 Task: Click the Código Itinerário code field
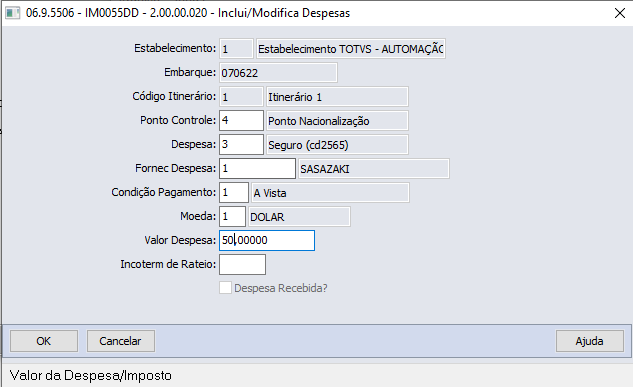[241, 96]
